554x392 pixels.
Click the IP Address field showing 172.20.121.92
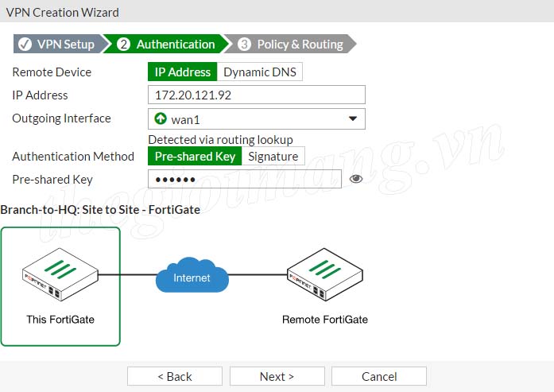[256, 95]
